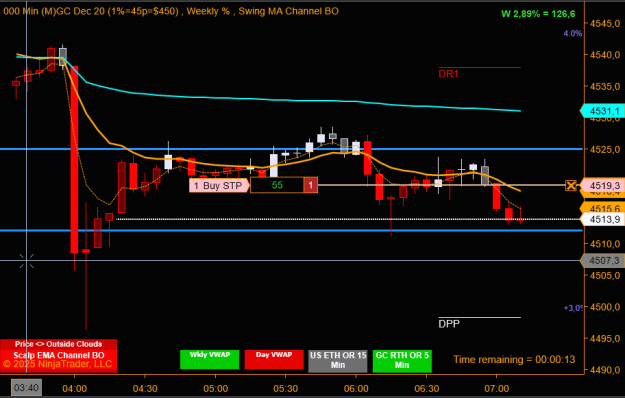This screenshot has width=625, height=398.
Task: Click the 'GC RTH OR 5 Min' box
Action: click(402, 361)
